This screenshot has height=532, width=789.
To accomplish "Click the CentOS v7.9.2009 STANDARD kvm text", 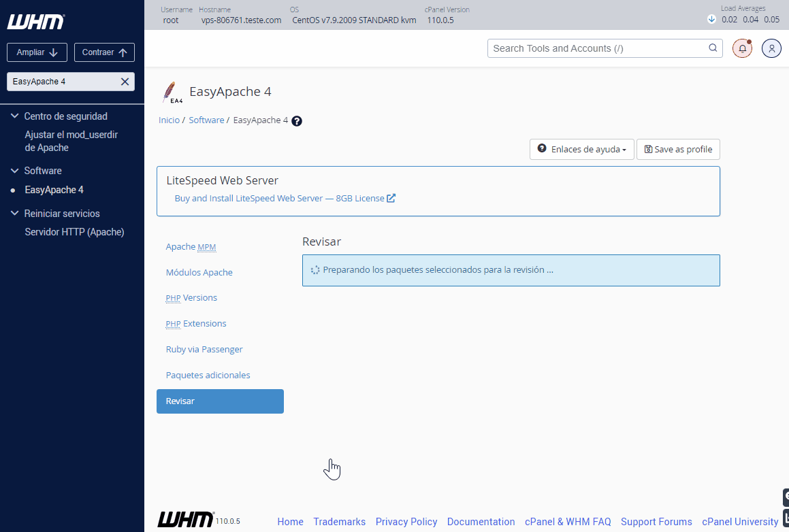I will coord(354,20).
